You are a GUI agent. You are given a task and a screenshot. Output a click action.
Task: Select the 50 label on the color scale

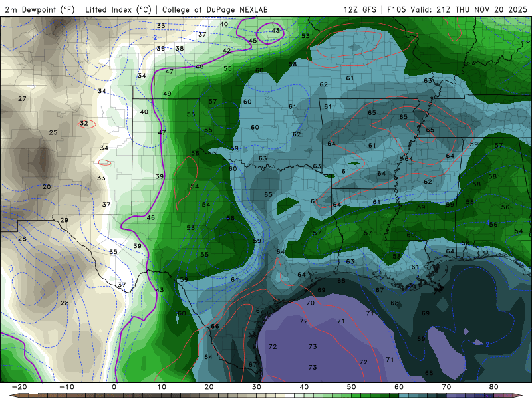352,387
